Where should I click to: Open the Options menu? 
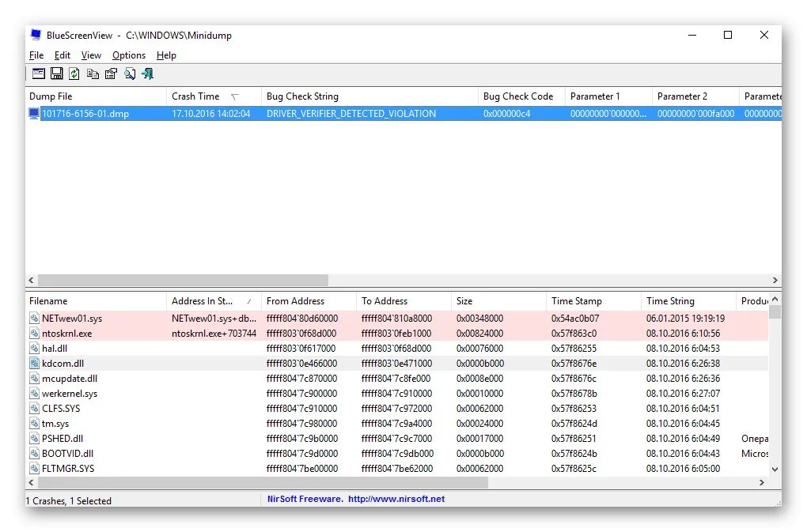pyautogui.click(x=129, y=55)
